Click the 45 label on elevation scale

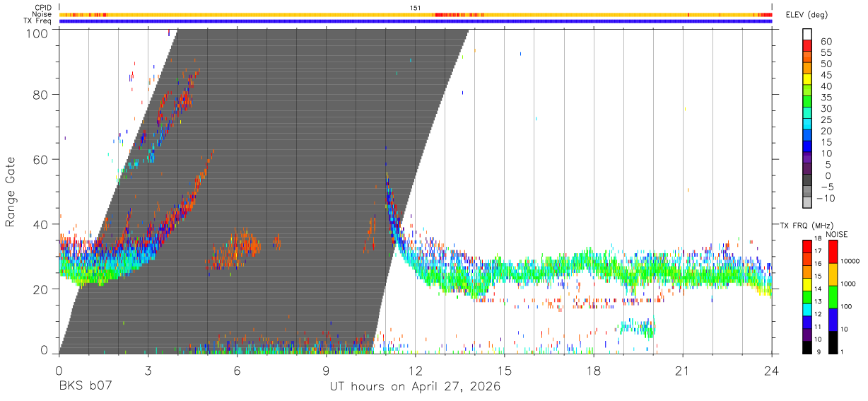[x=826, y=75]
